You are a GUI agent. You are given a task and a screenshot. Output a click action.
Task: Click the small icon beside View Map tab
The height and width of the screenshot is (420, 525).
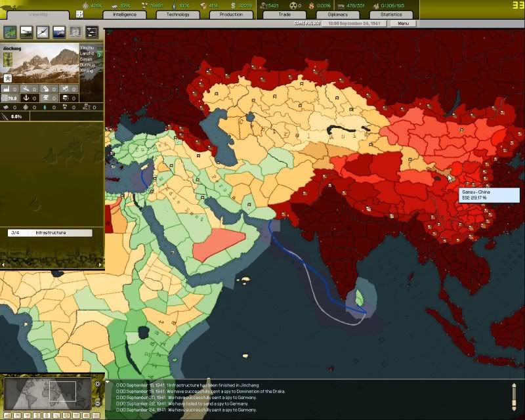79,14
